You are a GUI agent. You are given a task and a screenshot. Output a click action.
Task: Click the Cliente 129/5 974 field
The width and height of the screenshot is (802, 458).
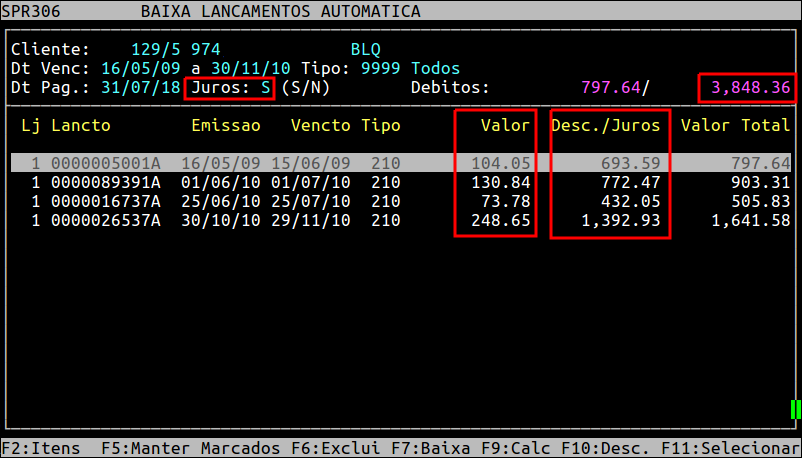[175, 49]
